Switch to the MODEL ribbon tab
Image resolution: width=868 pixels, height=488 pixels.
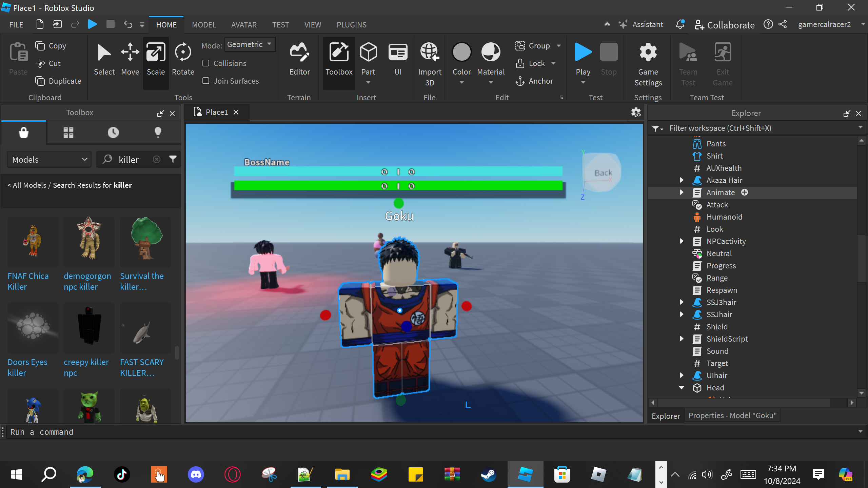tap(204, 25)
